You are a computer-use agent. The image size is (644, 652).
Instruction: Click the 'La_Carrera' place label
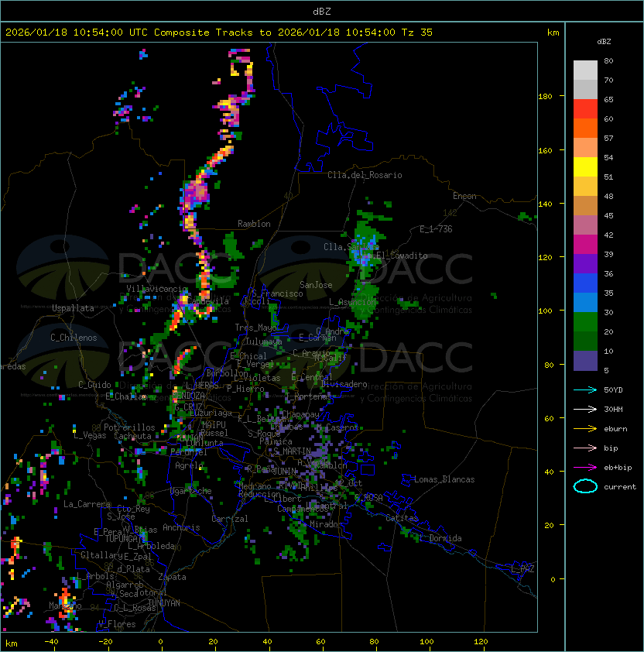click(87, 504)
